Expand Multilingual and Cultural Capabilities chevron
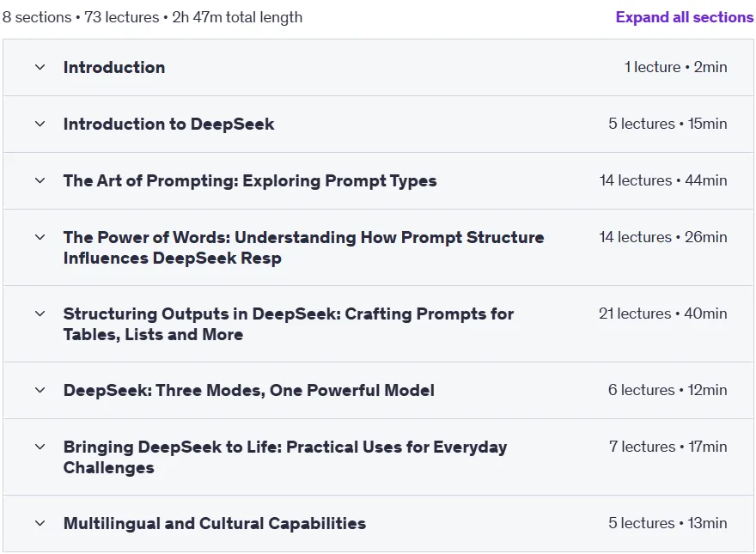This screenshot has height=554, width=756. pos(40,523)
